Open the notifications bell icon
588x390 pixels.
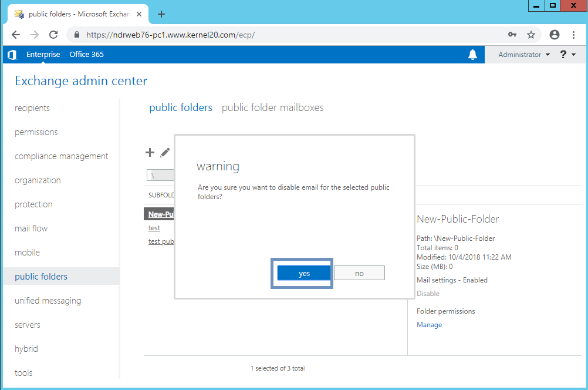(x=472, y=55)
